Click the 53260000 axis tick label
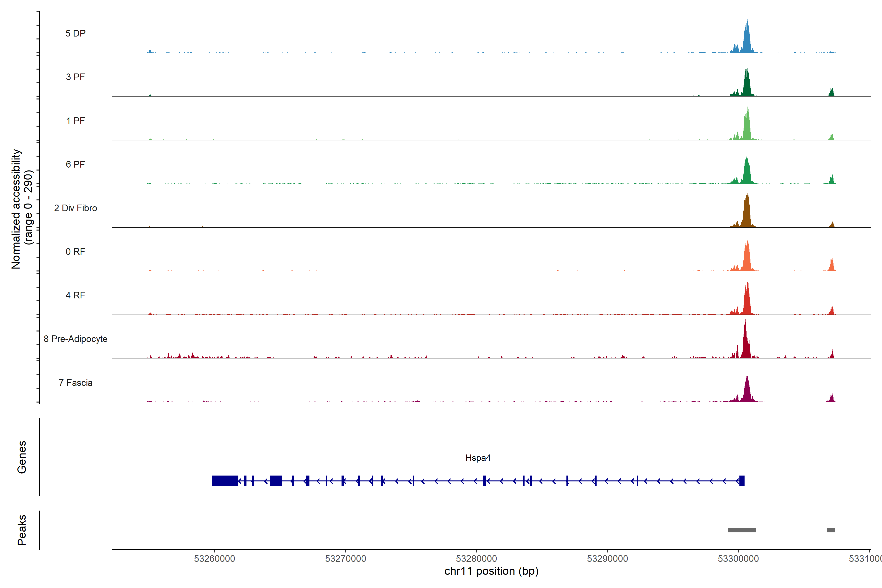The width and height of the screenshot is (882, 588). click(x=215, y=558)
